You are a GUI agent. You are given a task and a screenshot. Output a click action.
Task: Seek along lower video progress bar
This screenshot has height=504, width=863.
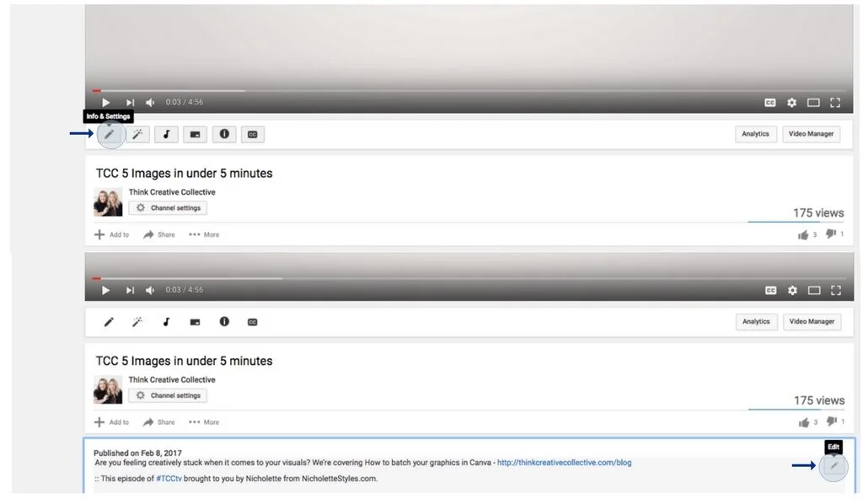point(469,278)
